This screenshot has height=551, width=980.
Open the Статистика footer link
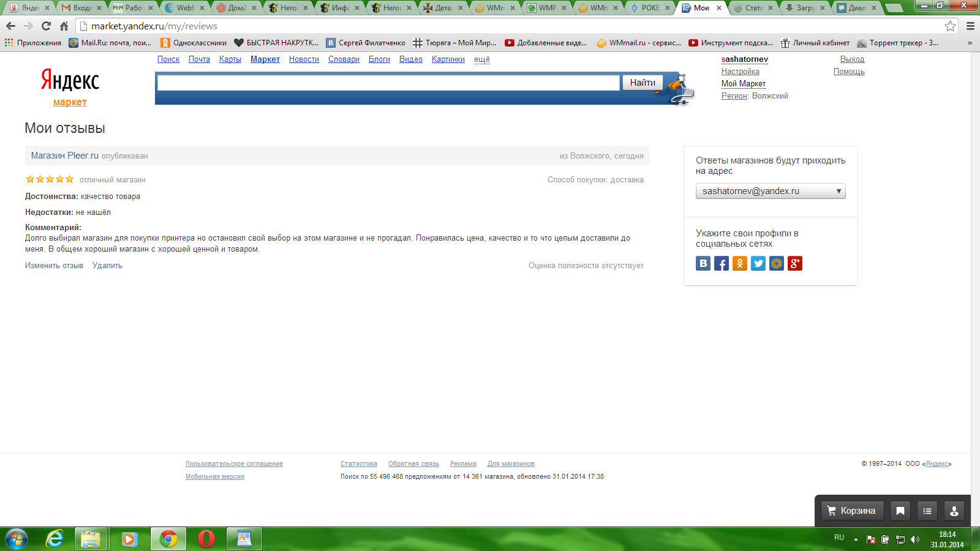[359, 464]
